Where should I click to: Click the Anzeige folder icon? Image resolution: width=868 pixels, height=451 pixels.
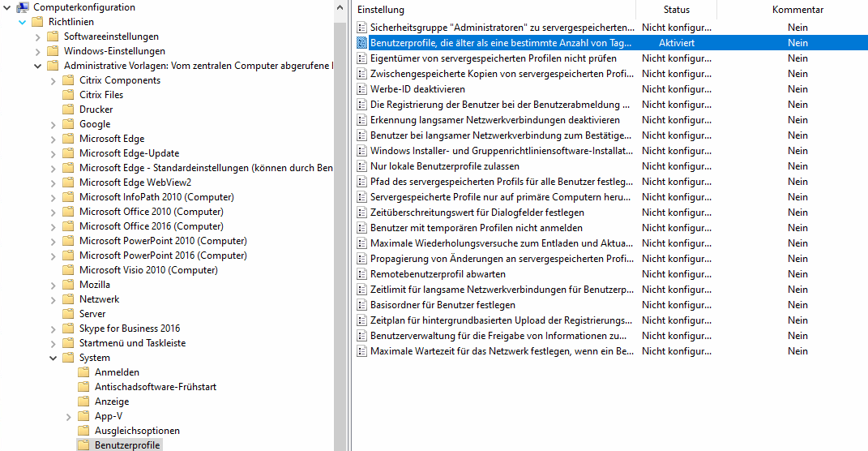pyautogui.click(x=83, y=402)
